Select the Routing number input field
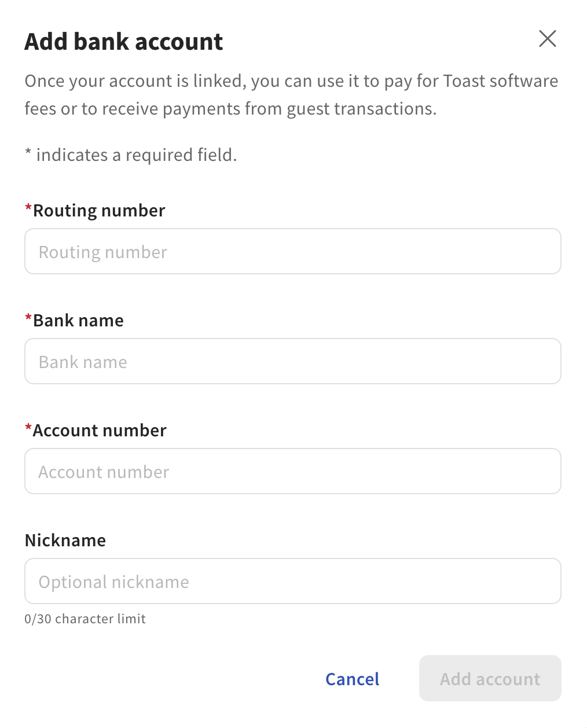This screenshot has height=728, width=587. tap(292, 251)
